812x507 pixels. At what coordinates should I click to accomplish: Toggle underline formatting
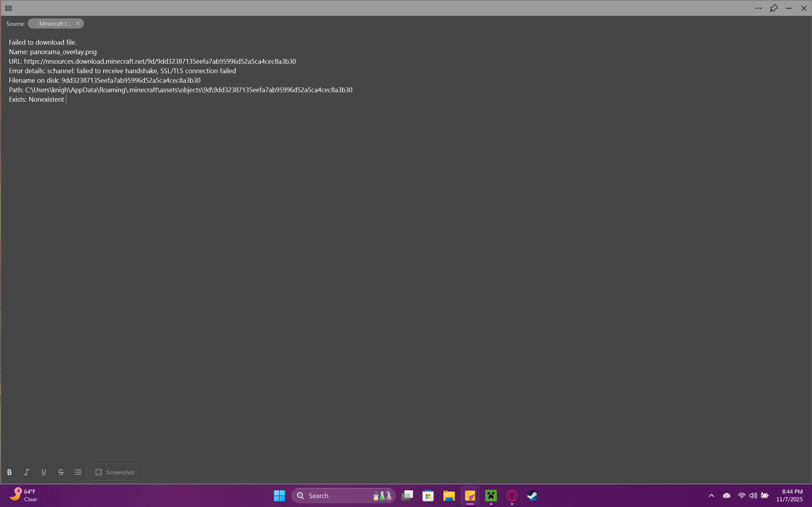(44, 472)
